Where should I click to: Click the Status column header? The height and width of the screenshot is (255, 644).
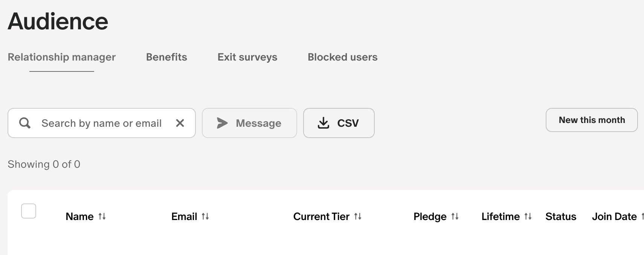[x=560, y=216]
